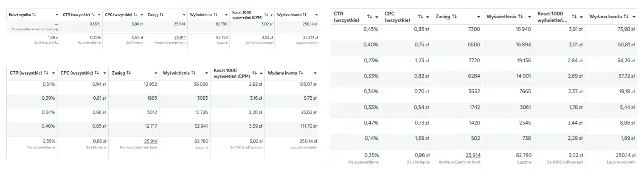Screen dimensions: 644x181
Task: Select the 105,07 zł spend cell
Action: pyautogui.click(x=306, y=84)
